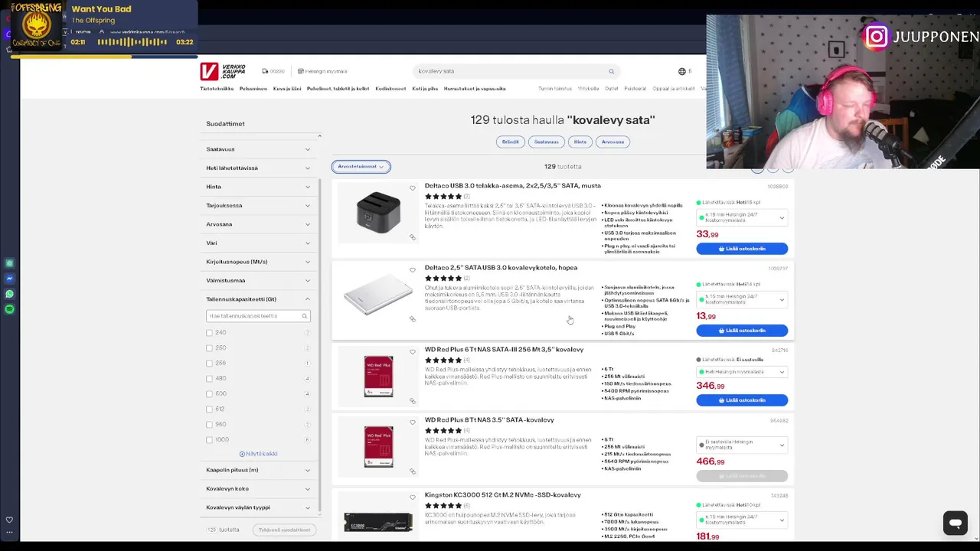The image size is (980, 551).
Task: Check the 240 Gt capacity filter
Action: (210, 333)
